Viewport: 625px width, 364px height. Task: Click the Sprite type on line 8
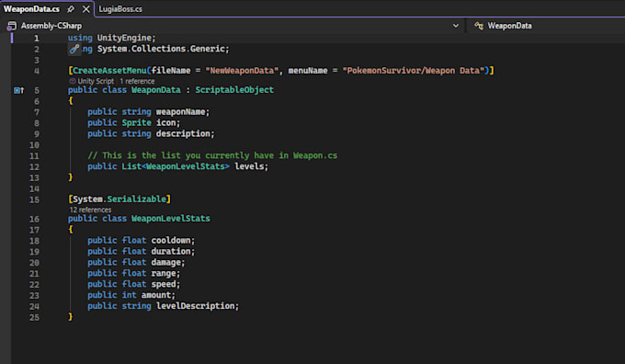click(x=136, y=123)
